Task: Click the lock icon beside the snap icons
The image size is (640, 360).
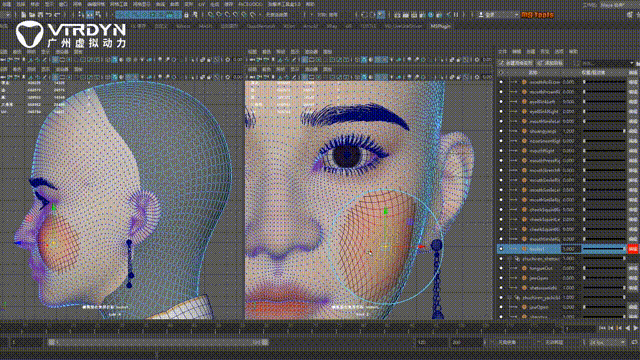Action: (187, 15)
